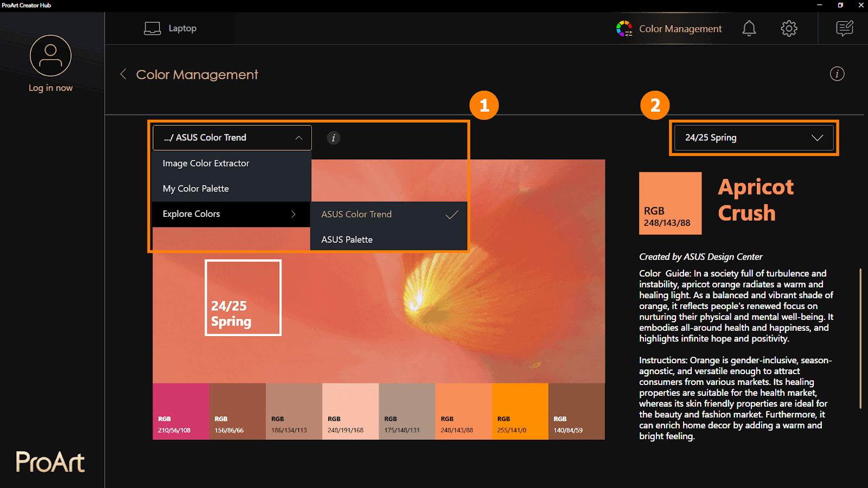
Task: Click the Created by ASUS Design Center text
Action: [701, 257]
